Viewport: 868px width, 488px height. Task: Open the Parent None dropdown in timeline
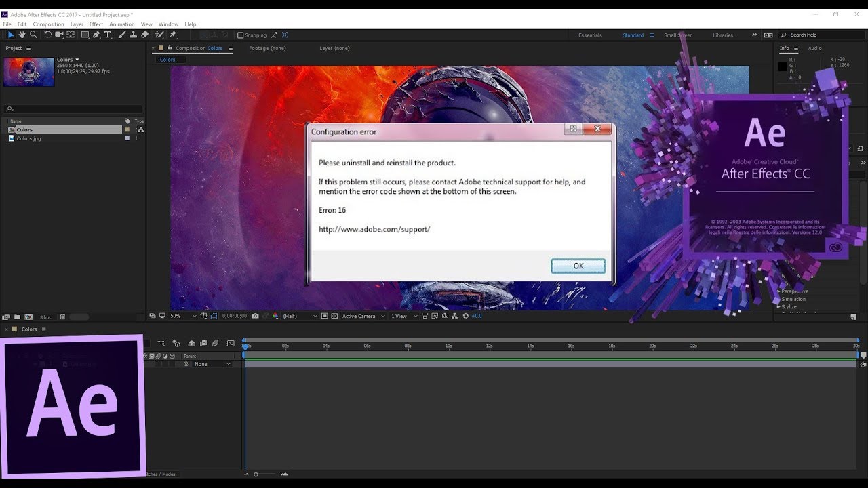click(x=212, y=364)
